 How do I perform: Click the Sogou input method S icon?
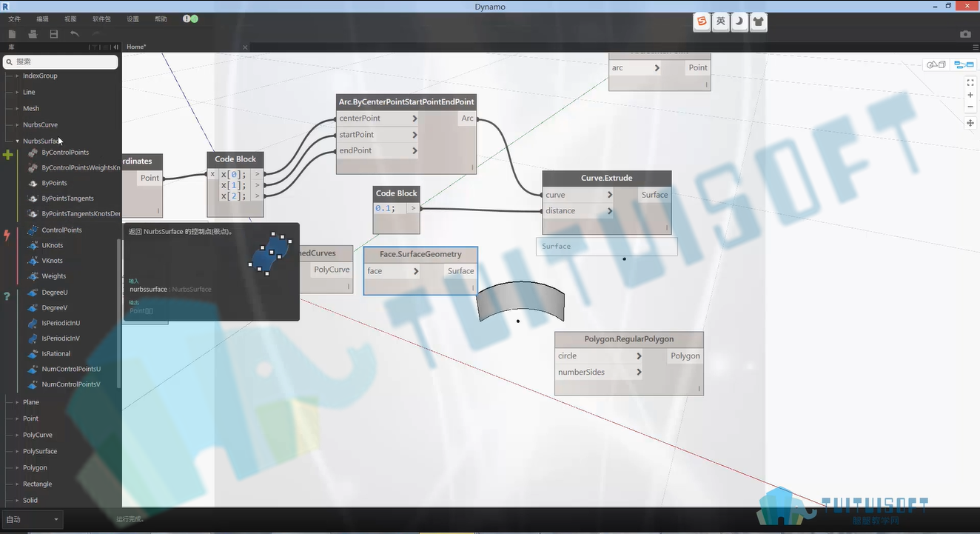(x=702, y=21)
